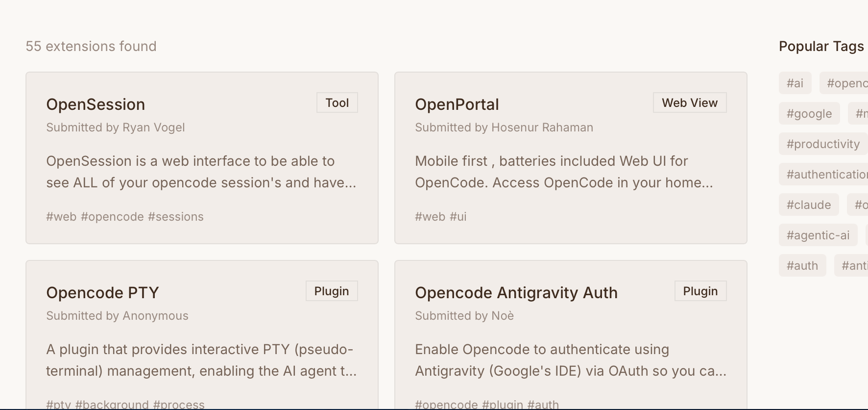Click the Plugin badge on Opencode PTY
The width and height of the screenshot is (868, 410).
(x=332, y=291)
